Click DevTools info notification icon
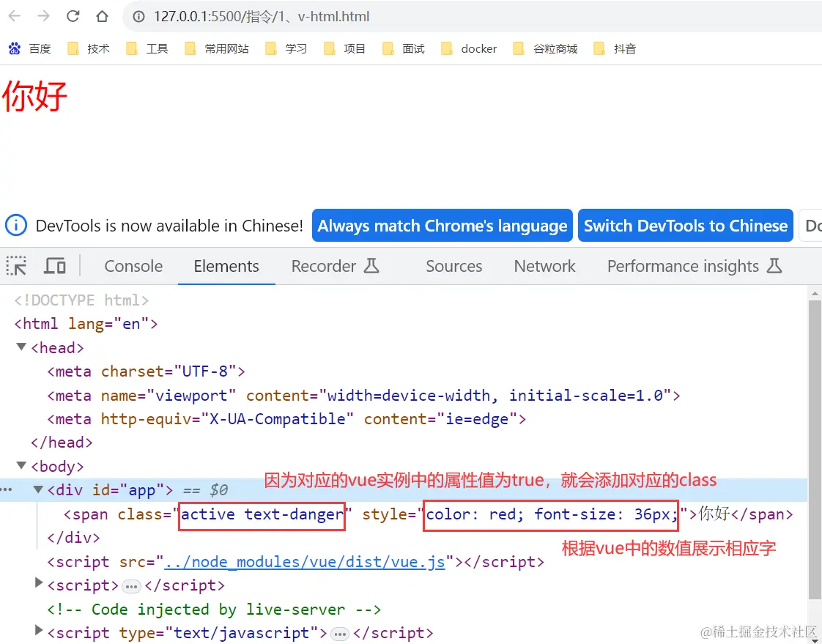822x644 pixels. [x=16, y=226]
